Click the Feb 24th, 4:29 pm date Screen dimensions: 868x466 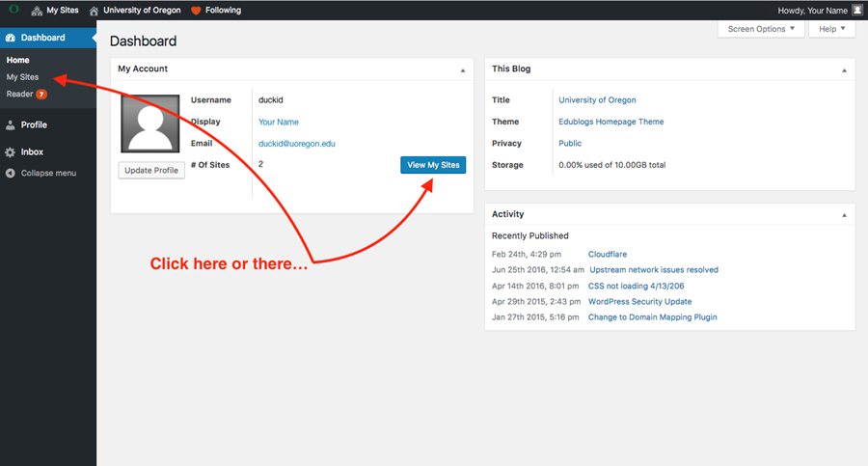click(x=527, y=255)
